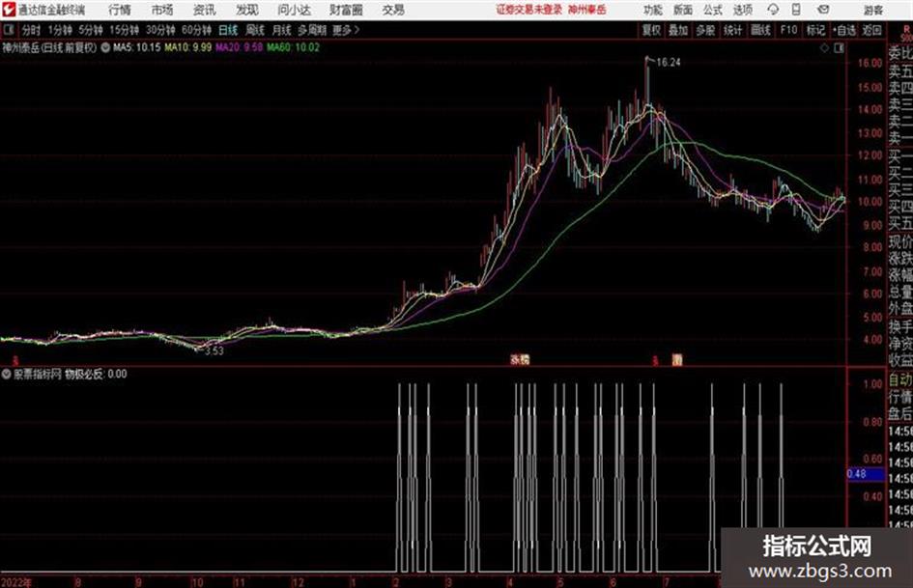Click the 证券交易未登录 login link
913x588 pixels.
[528, 10]
